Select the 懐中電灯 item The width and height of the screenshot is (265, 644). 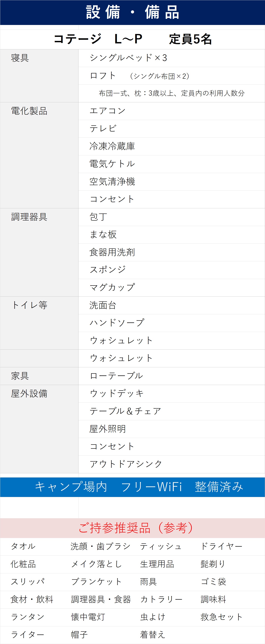point(88,617)
